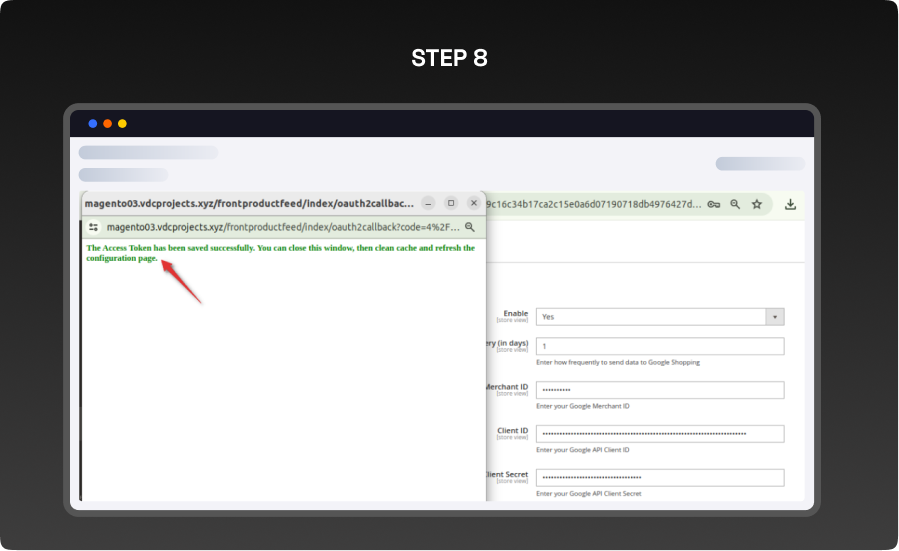899x551 pixels.
Task: Open the saved passwords key icon
Action: (x=714, y=204)
